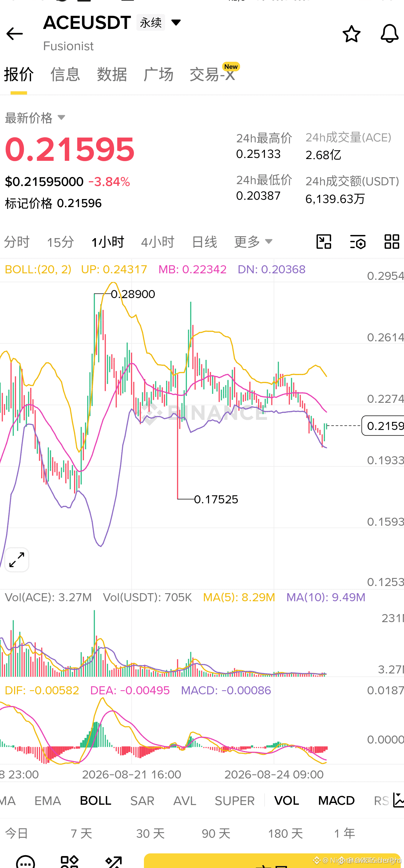This screenshot has height=868, width=404.
Task: Select the 30 天 performance range
Action: click(150, 834)
